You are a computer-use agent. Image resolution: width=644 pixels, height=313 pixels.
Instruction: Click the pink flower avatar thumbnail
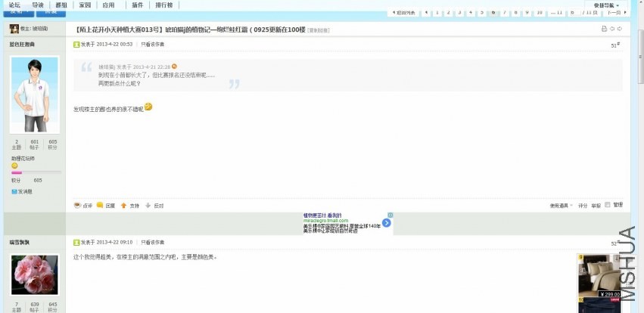(x=35, y=275)
